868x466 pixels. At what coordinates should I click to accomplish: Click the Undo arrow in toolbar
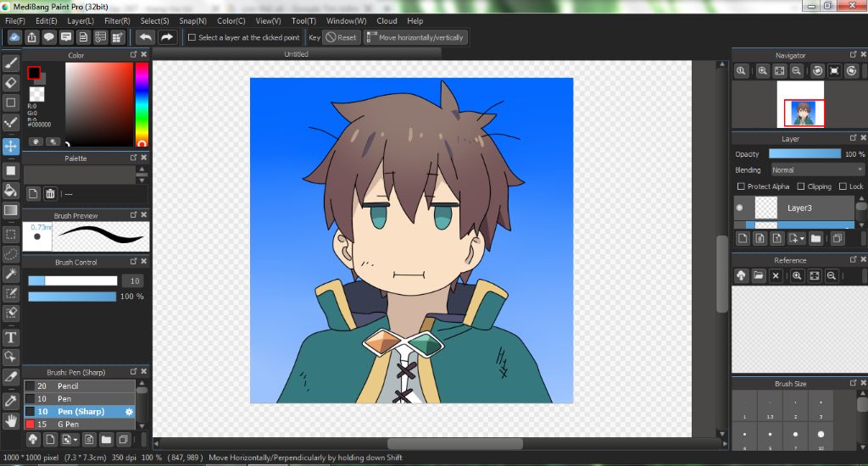(146, 37)
